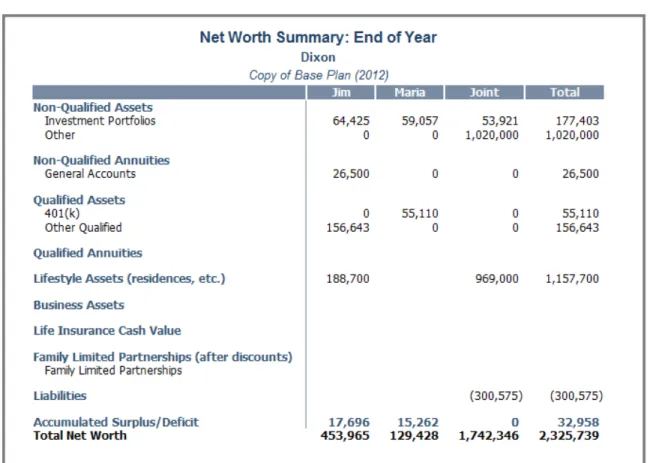Select General Accounts total 26,500
The height and width of the screenshot is (463, 650).
click(x=580, y=174)
